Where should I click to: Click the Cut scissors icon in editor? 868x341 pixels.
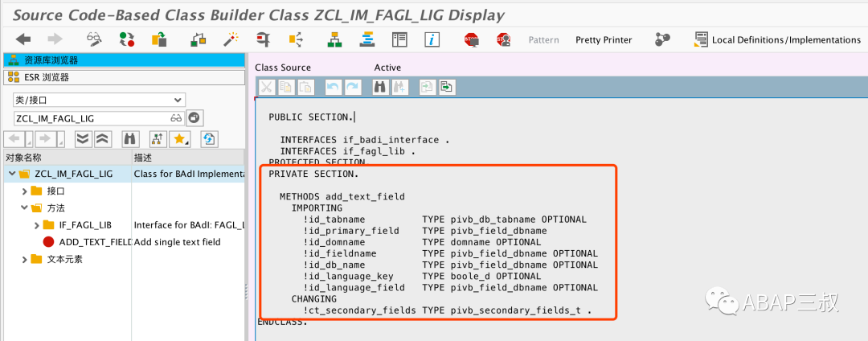click(267, 87)
